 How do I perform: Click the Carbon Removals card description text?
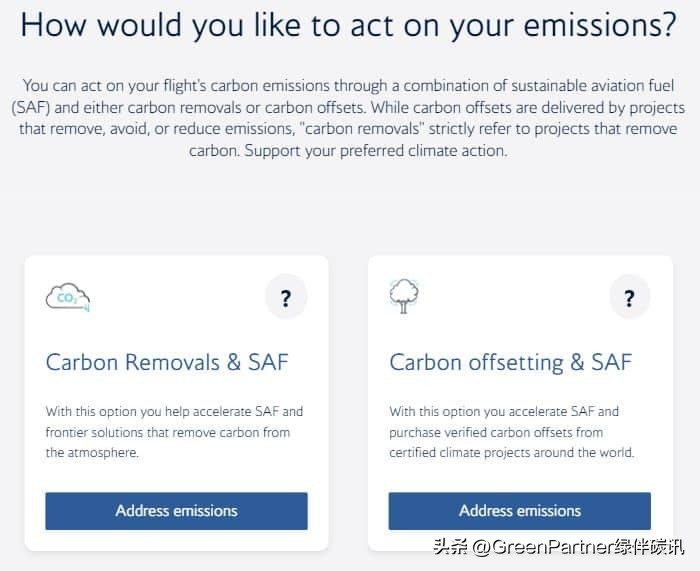pos(175,432)
